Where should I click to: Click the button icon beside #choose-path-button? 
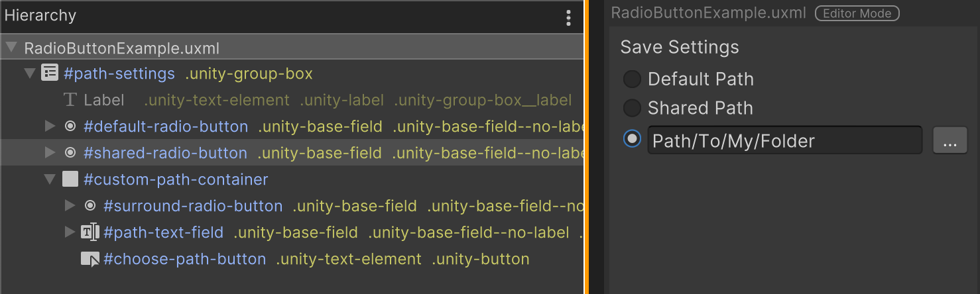(x=90, y=259)
